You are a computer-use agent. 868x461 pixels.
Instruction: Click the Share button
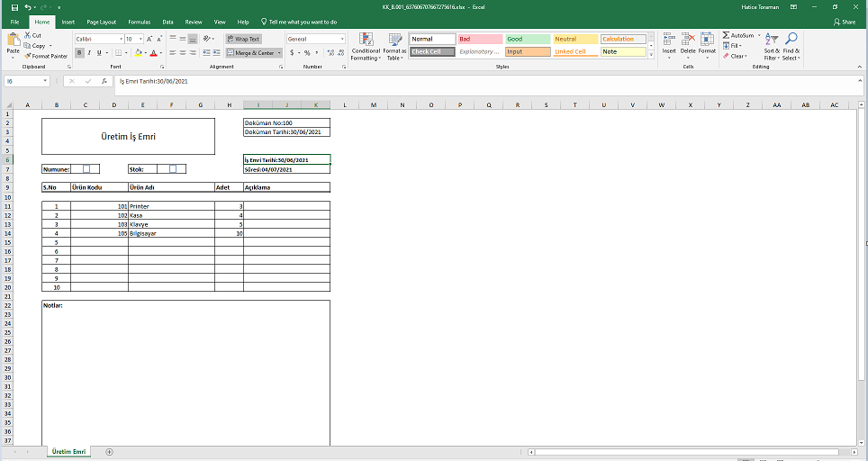[x=845, y=21]
